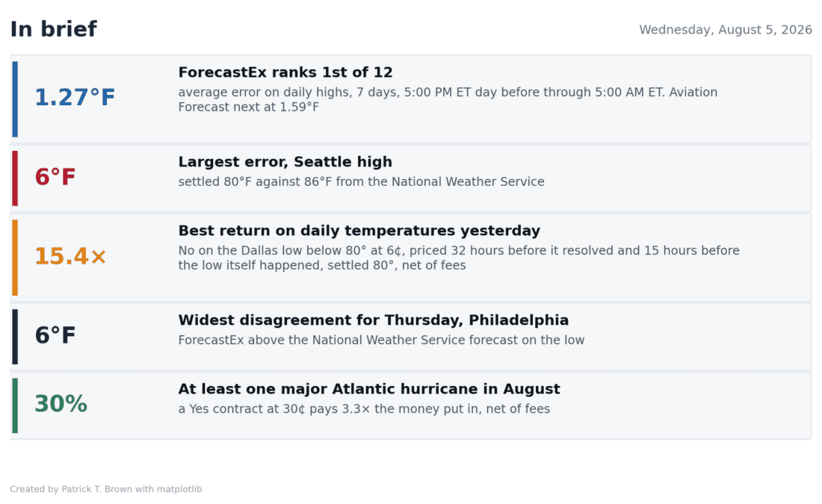Click the dark navy bar beside Philadelphia disagreement
Image resolution: width=822 pixels, height=504 pixels.
click(x=15, y=336)
